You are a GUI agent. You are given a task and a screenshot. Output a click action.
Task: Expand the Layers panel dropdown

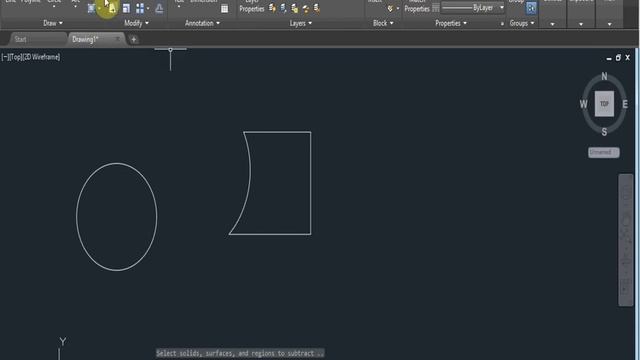coord(301,23)
